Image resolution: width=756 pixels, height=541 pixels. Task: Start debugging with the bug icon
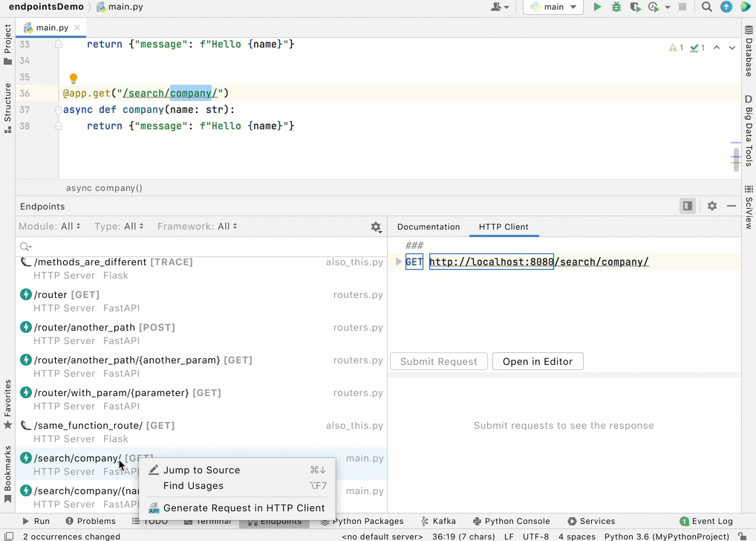[616, 7]
